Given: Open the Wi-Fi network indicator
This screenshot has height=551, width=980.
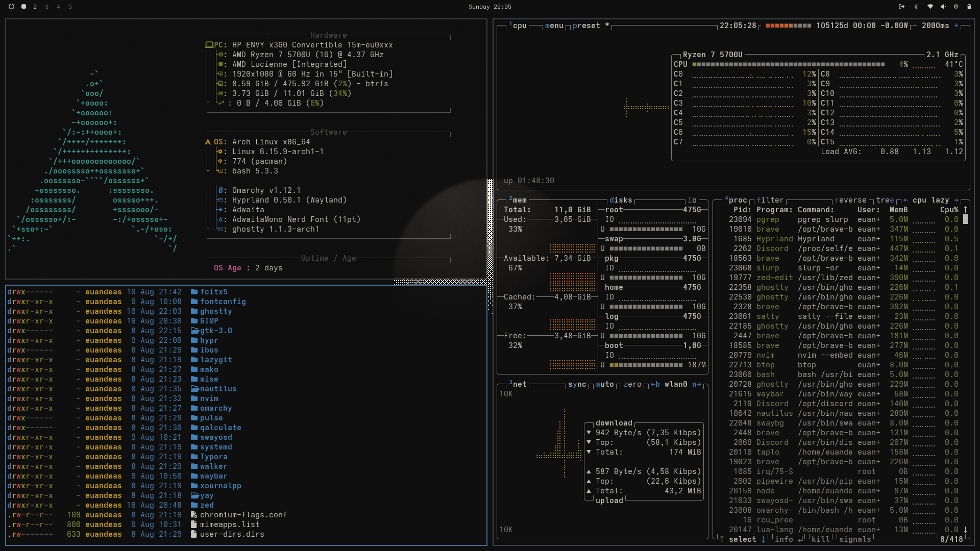Looking at the screenshot, I should tap(930, 7).
